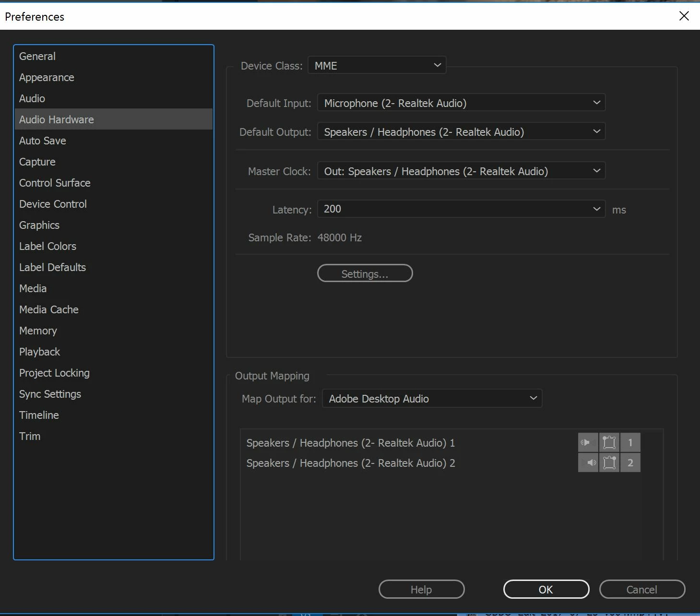Click the right speaker icon on Realtek Audio 2 row
This screenshot has height=616, width=700.
pos(588,462)
